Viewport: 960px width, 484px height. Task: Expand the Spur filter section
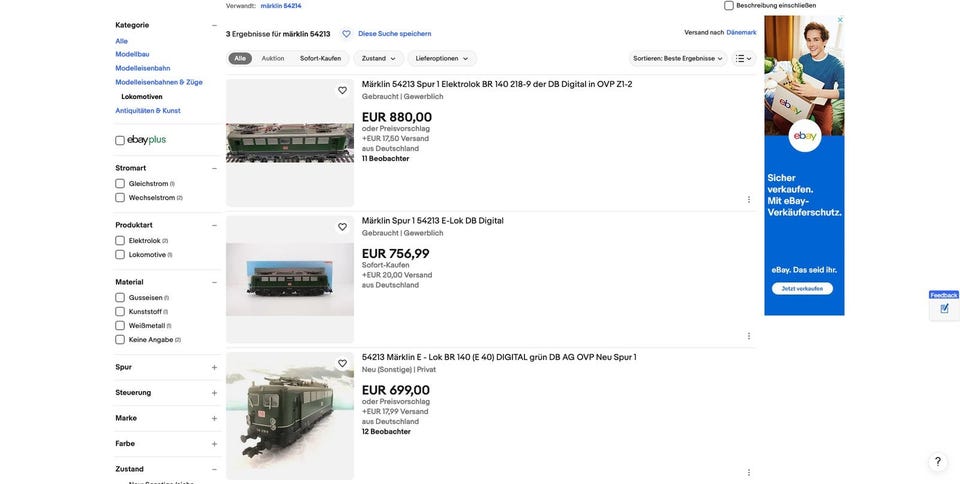[x=214, y=368]
